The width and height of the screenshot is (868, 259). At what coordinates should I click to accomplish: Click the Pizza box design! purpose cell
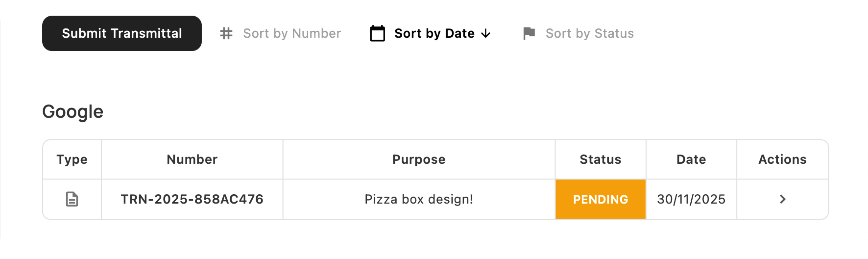tap(419, 199)
